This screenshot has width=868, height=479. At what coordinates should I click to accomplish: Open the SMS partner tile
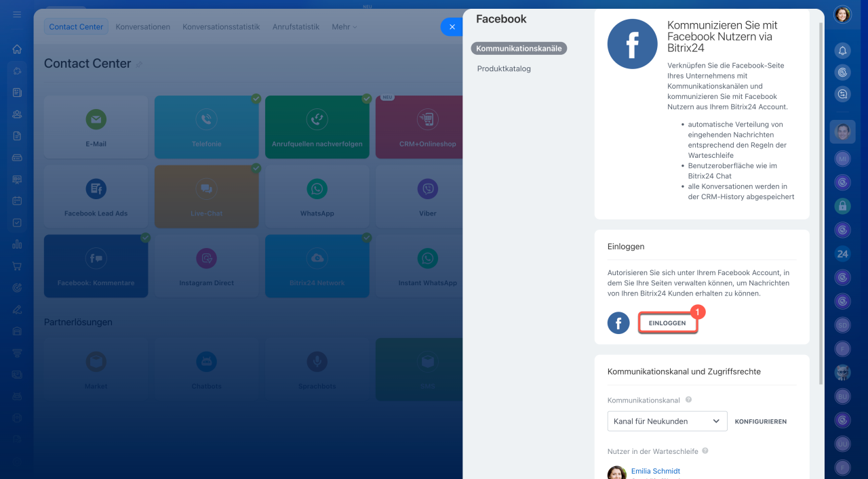[x=419, y=369]
